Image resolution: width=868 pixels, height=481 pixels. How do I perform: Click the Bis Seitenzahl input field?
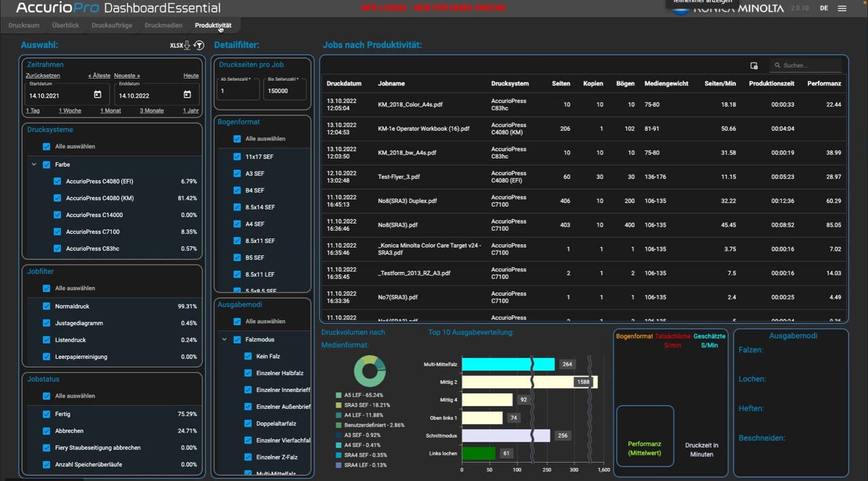click(285, 90)
